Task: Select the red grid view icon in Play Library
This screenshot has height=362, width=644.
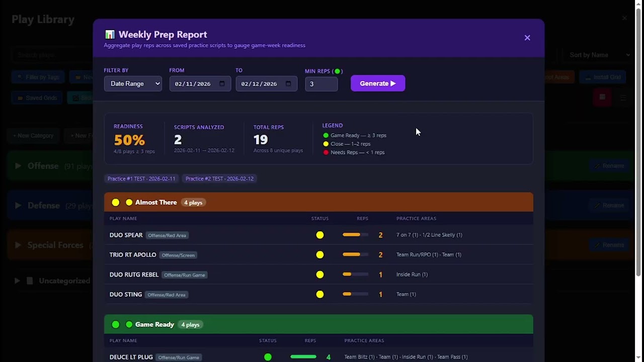Action: click(x=602, y=98)
